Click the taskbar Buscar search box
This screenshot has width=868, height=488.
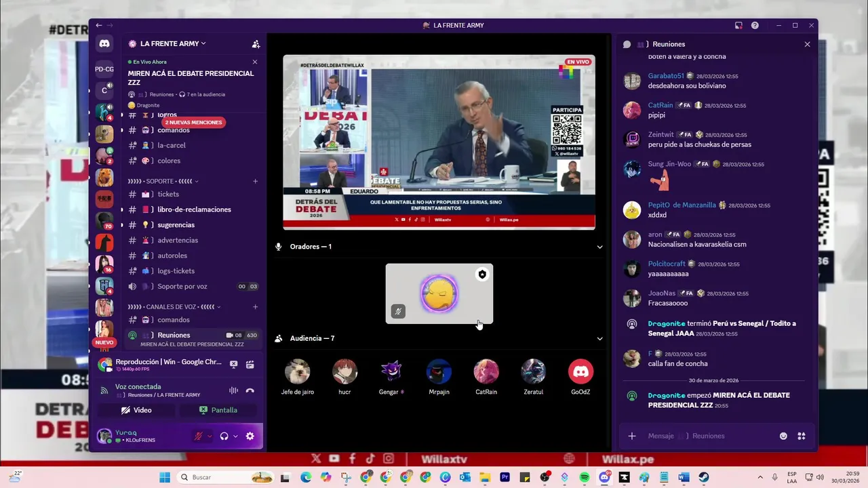(226, 477)
